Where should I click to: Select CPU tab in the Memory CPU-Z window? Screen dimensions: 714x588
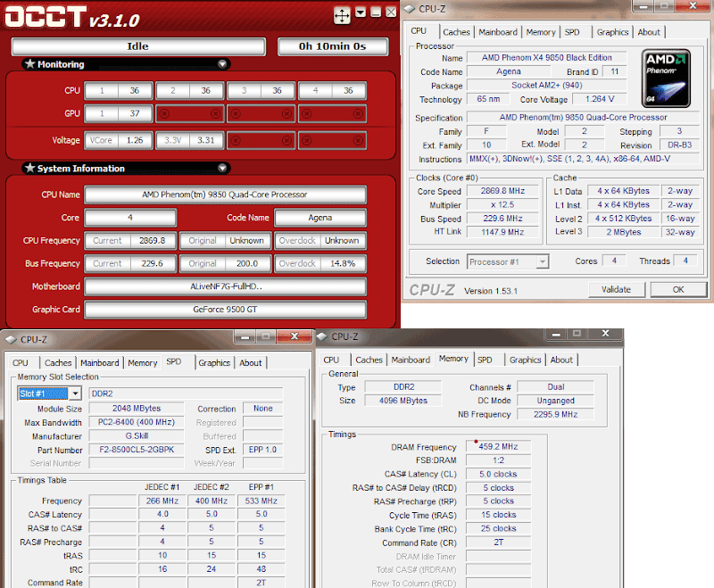point(331,360)
